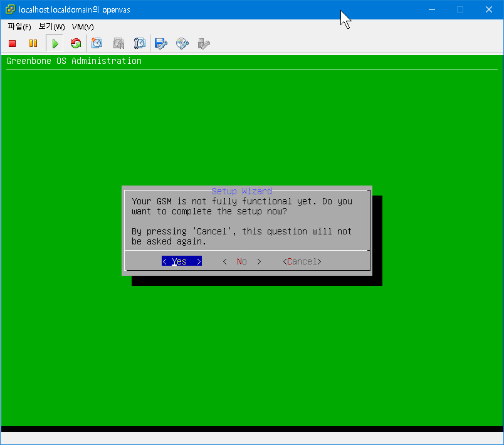The height and width of the screenshot is (445, 504).
Task: Open the 보기(W) menu
Action: [x=52, y=27]
